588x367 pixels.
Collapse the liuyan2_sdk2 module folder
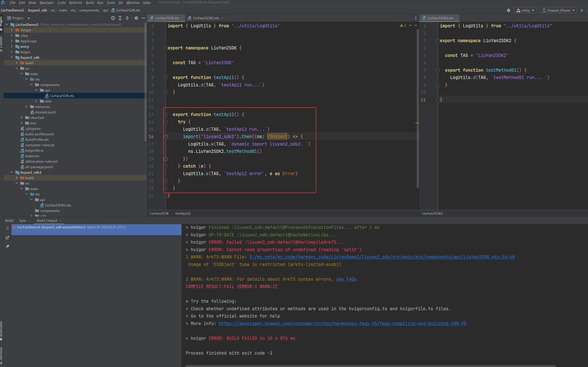[x=12, y=172]
